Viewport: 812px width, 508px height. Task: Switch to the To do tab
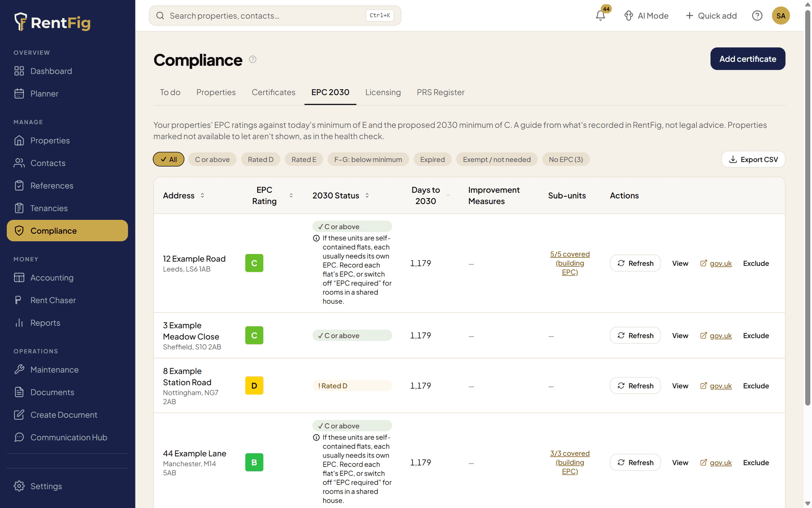point(170,92)
